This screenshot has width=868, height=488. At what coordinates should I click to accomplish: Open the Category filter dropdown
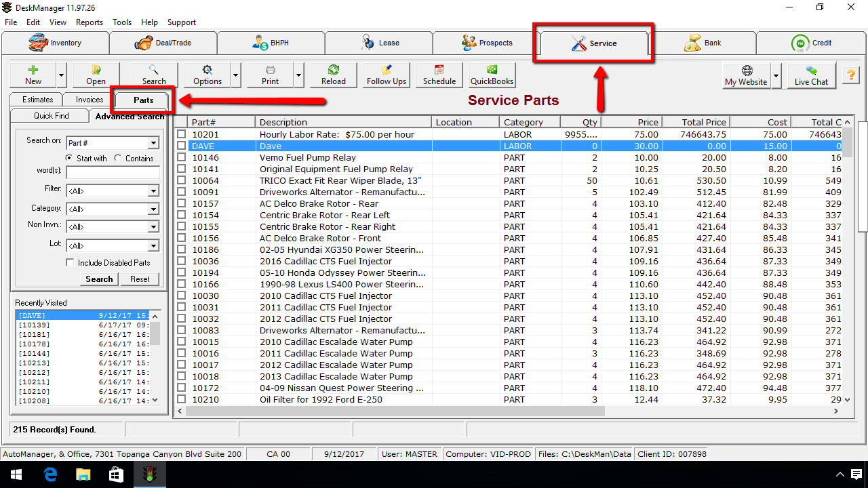coord(153,209)
